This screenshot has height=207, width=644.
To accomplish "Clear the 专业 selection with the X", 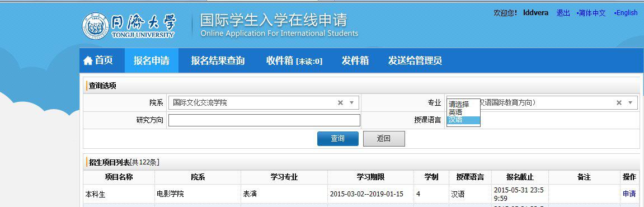I will coord(619,103).
